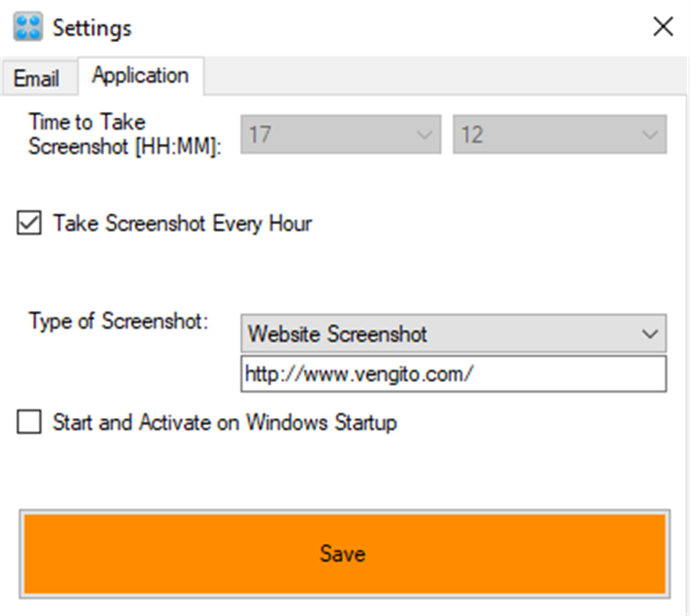Check Start and Activate on Windows Startup
Screen dimensions: 690x616
click(28, 422)
